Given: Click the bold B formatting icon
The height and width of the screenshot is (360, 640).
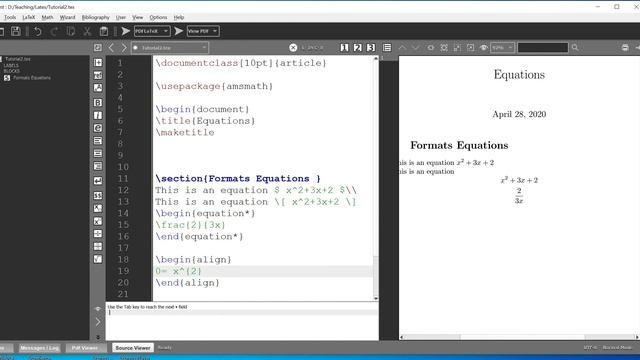Looking at the screenshot, I should coord(98,102).
